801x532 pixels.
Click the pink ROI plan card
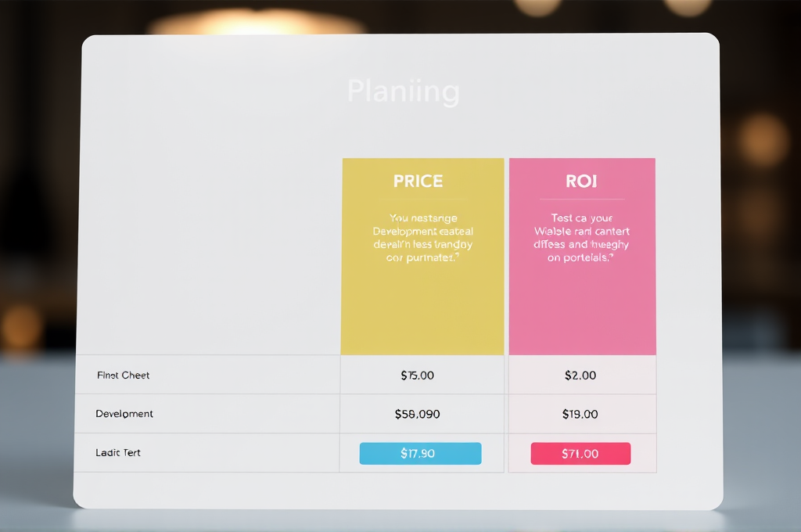[582, 305]
